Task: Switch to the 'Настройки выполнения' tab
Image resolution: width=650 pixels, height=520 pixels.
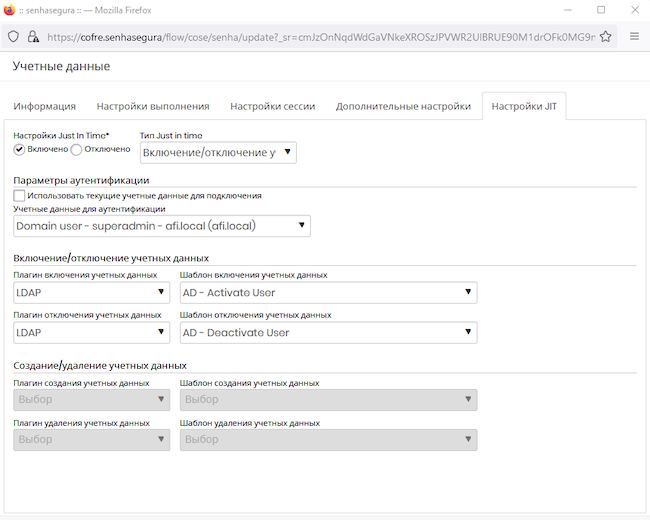Action: tap(153, 107)
